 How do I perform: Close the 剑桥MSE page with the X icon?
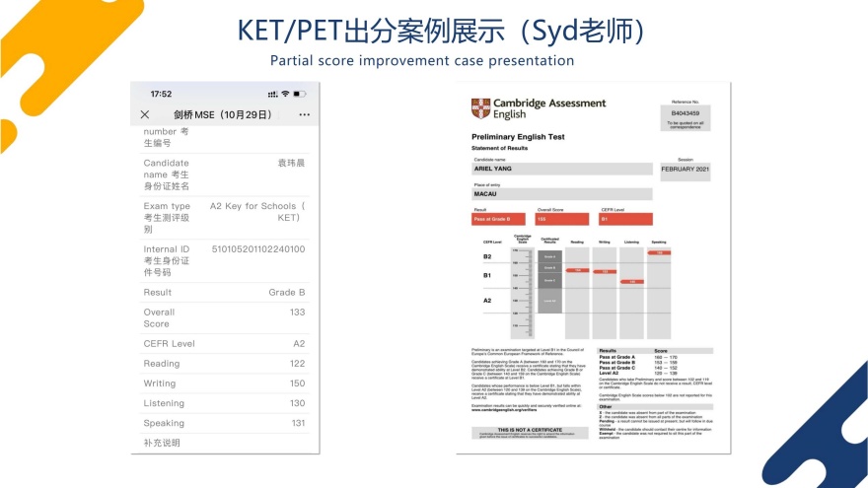pos(145,114)
